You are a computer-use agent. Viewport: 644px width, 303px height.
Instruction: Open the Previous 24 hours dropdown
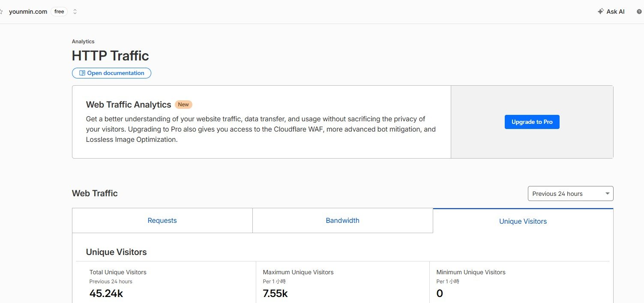point(571,194)
